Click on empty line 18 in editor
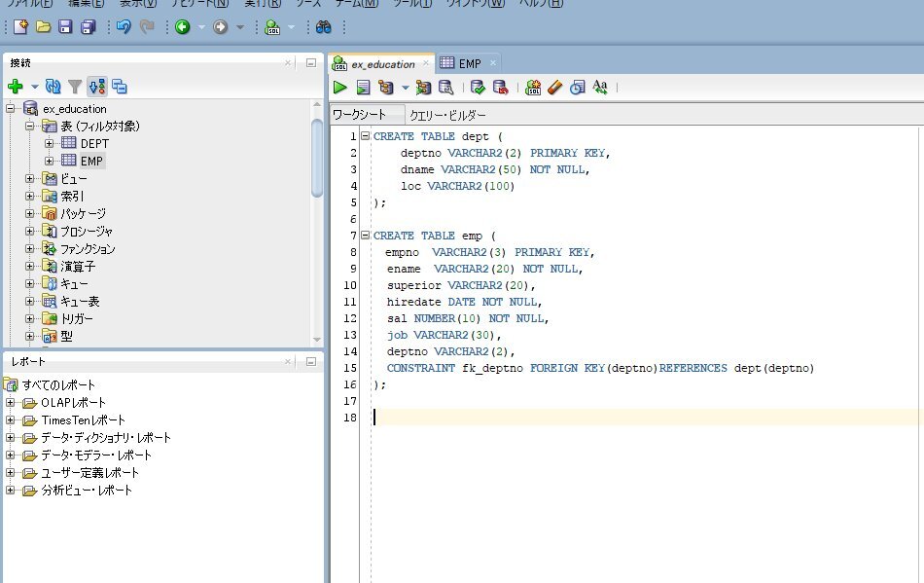Screen dimensions: 924x583 coord(584,417)
